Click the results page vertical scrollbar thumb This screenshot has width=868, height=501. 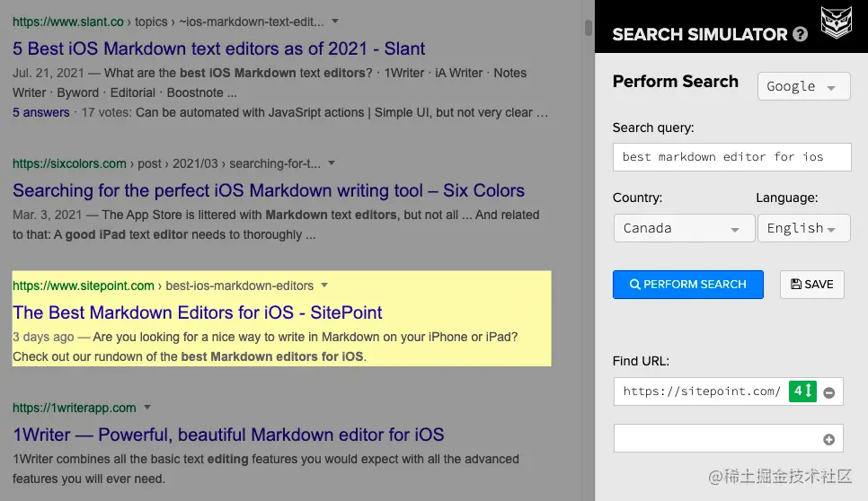pos(589,27)
